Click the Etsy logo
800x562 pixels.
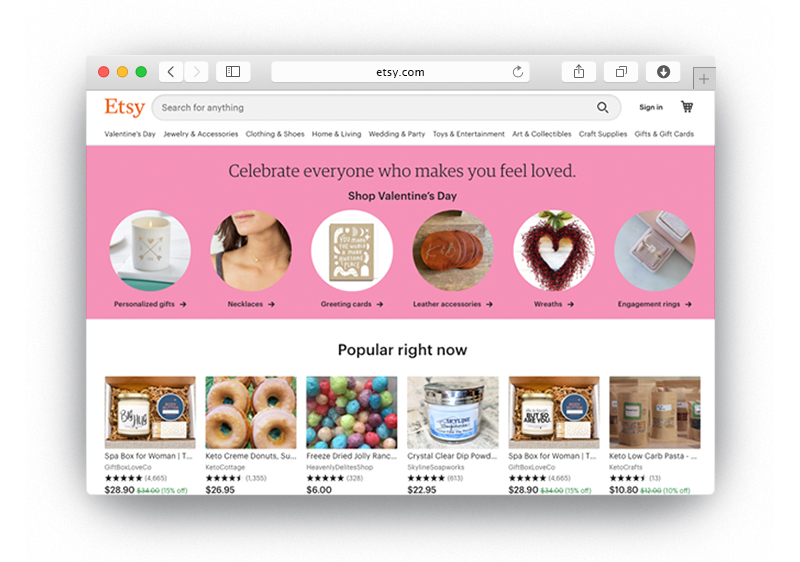pos(124,108)
